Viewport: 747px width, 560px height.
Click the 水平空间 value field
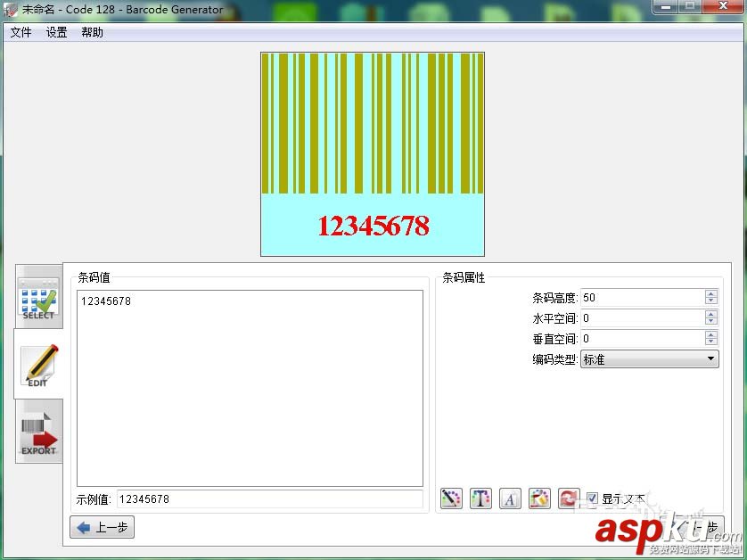[x=642, y=317]
